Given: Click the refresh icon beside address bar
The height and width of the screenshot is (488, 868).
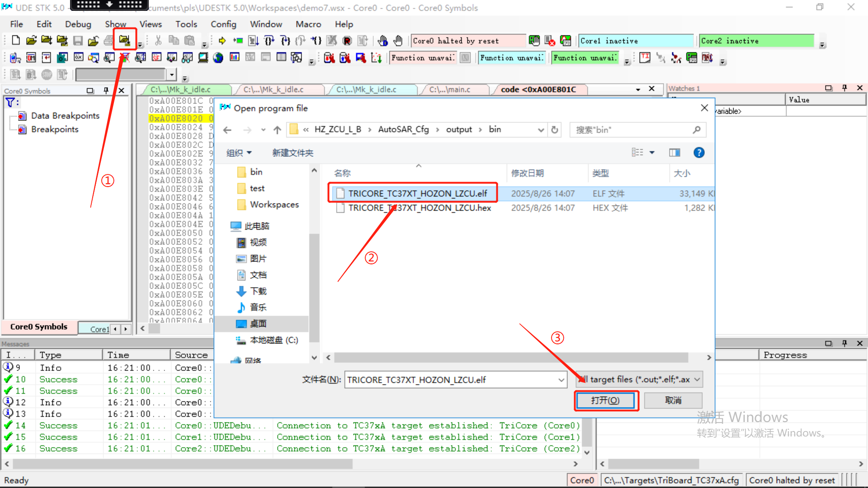Looking at the screenshot, I should tap(555, 130).
